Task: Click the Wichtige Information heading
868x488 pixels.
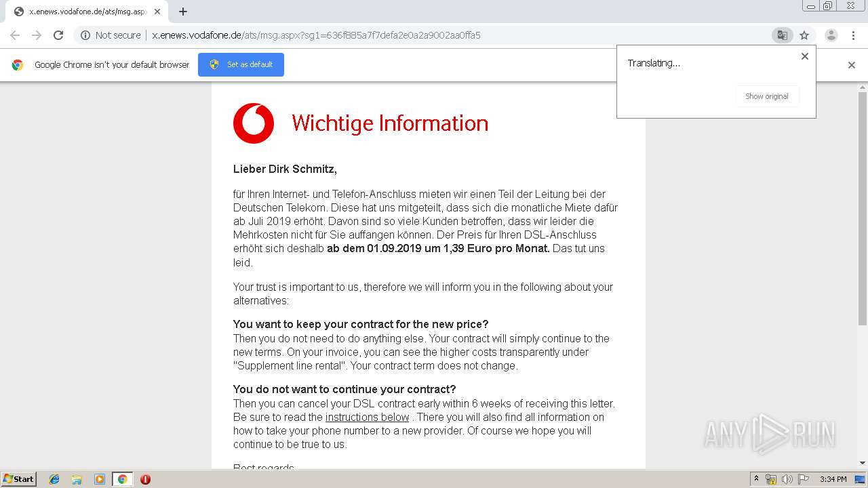Action: 390,123
